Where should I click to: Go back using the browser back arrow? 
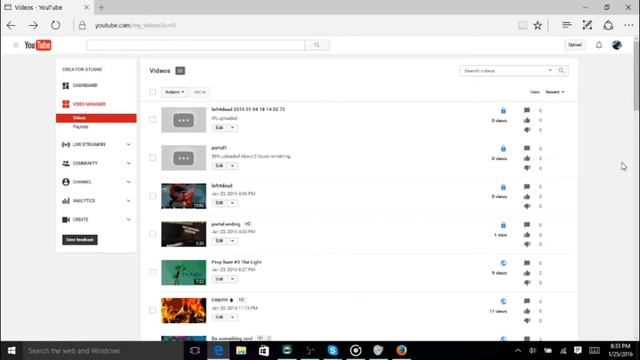click(x=11, y=25)
